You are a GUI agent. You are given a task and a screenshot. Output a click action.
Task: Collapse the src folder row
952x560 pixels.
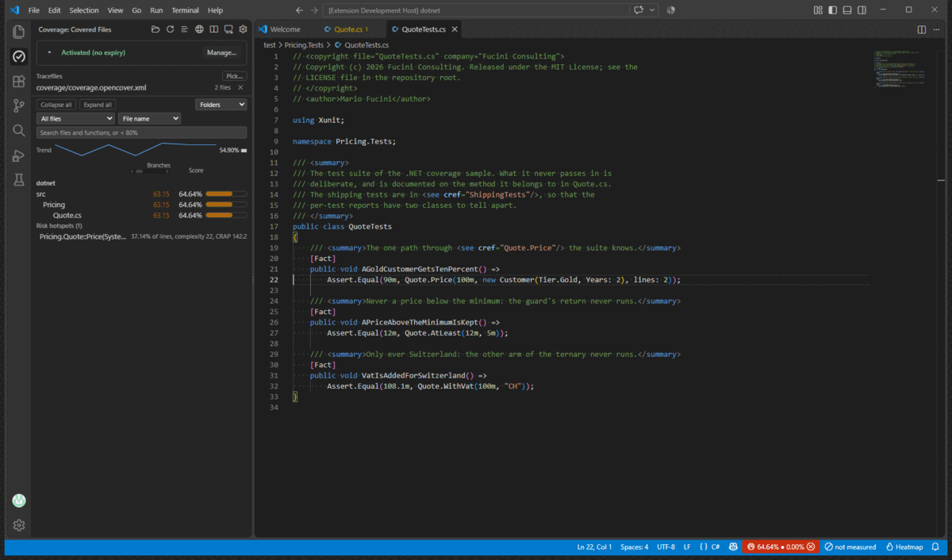tap(141, 194)
